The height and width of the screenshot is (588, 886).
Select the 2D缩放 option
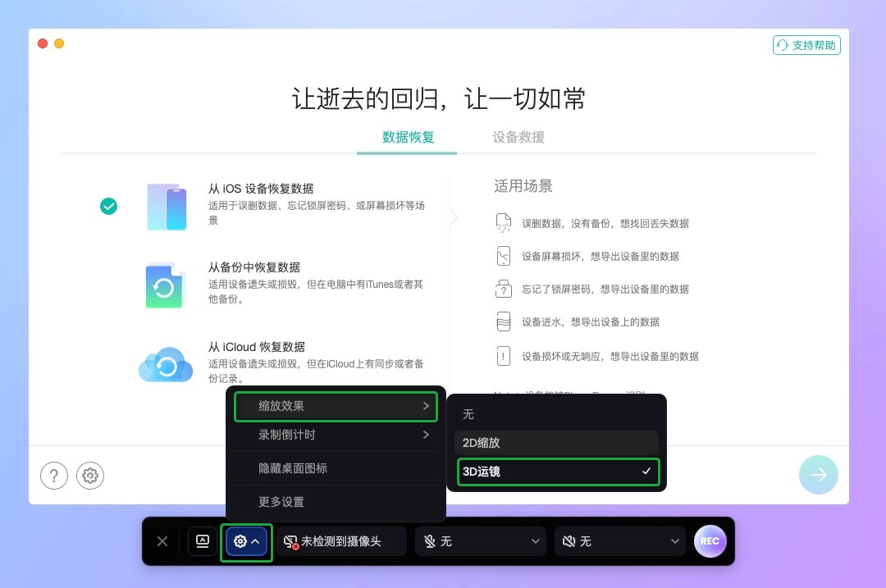point(556,443)
